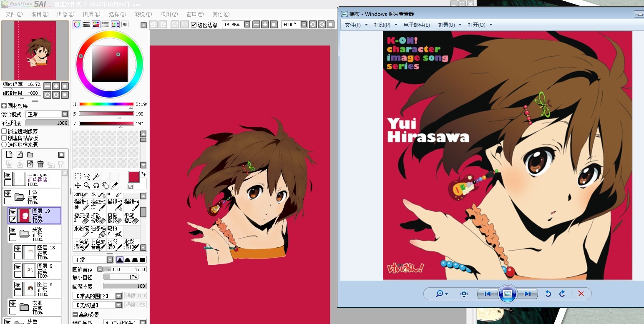Toggle 选区边缘 selection edge checkbox
This screenshot has width=644, height=324.
194,25
